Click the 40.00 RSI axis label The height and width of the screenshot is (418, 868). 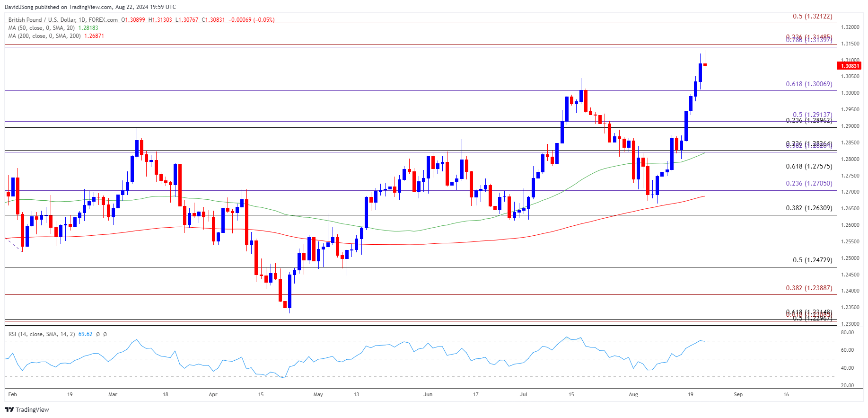(x=848, y=368)
